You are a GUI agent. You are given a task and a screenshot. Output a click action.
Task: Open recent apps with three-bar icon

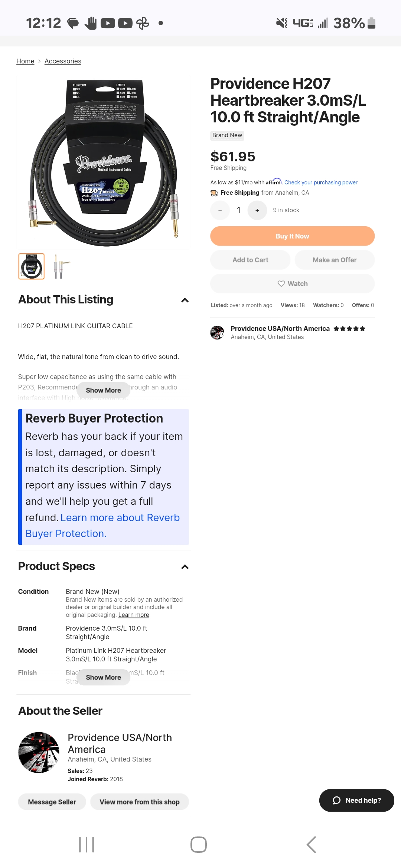click(x=87, y=845)
